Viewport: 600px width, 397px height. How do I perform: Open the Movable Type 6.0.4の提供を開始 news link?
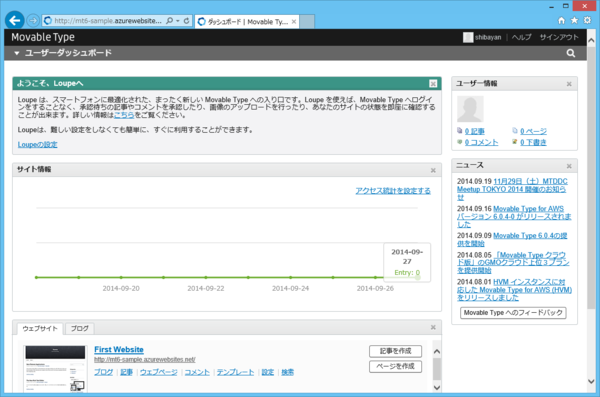pos(512,239)
